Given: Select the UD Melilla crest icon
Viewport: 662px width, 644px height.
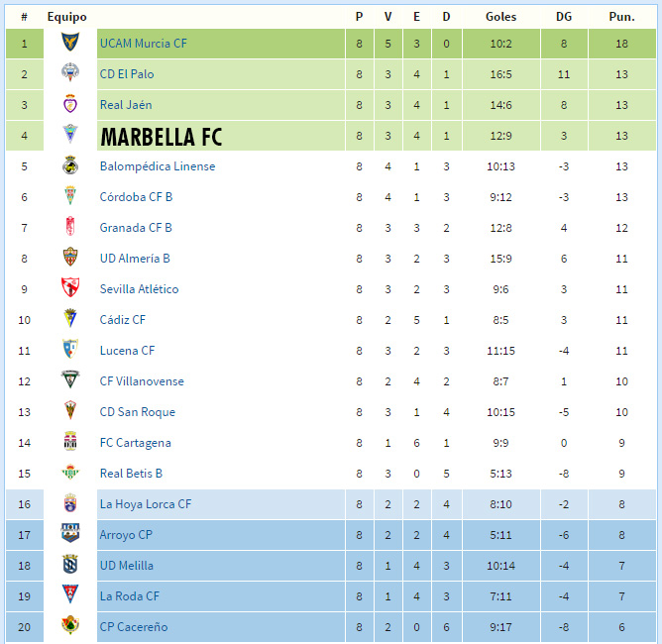Looking at the screenshot, I should 70,564.
